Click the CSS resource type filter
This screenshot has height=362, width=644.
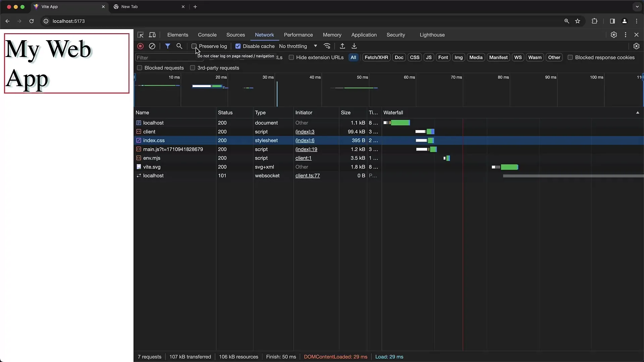point(415,57)
